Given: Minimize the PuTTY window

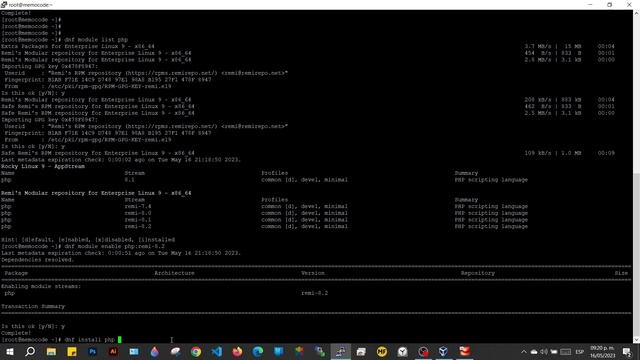Looking at the screenshot, I should coord(590,4).
